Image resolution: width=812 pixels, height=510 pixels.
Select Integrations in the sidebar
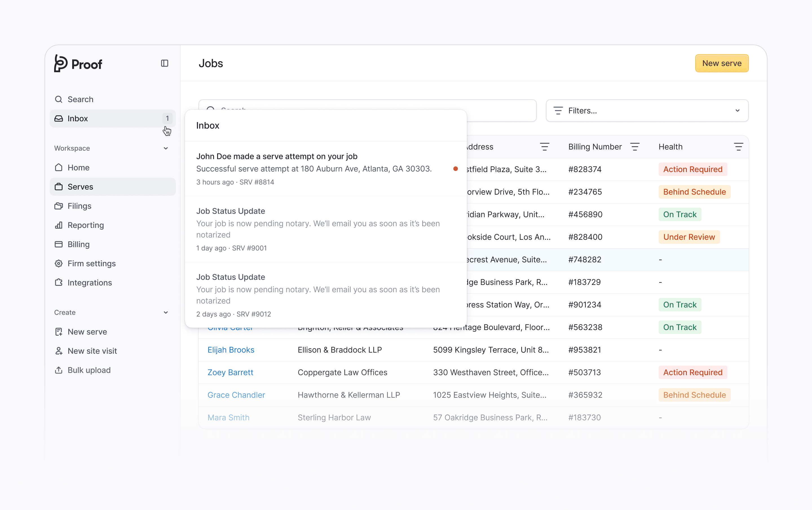pos(90,283)
